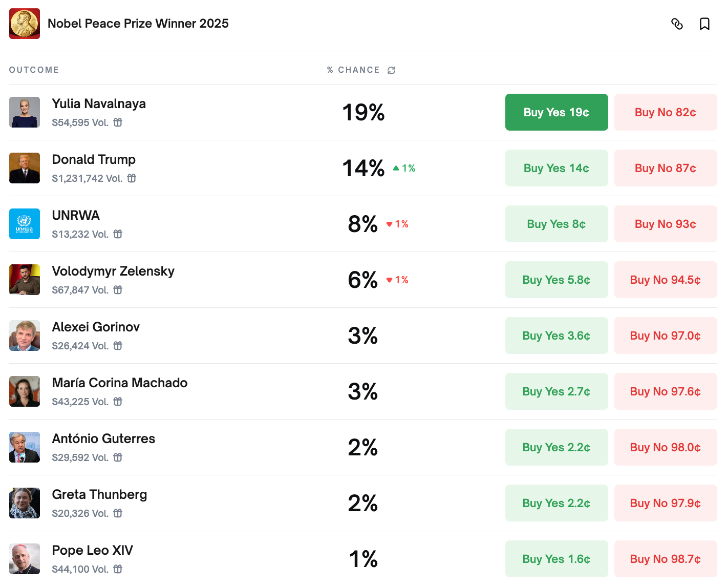Select the Donald Trump outcome name

pos(94,160)
